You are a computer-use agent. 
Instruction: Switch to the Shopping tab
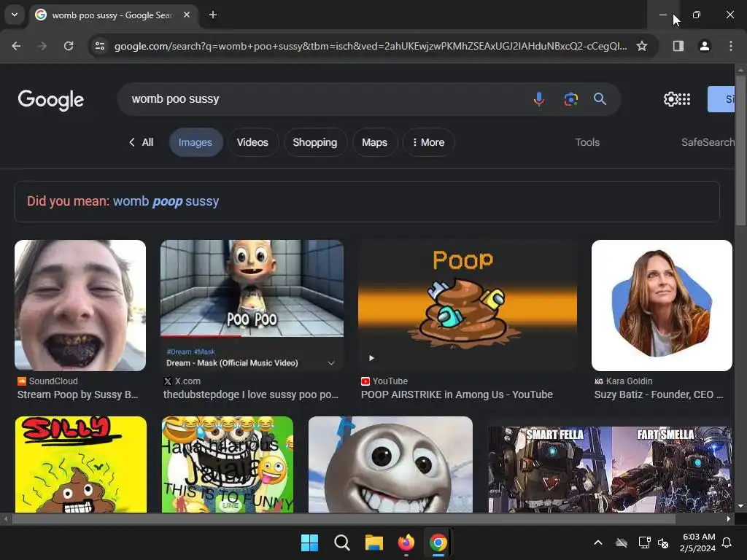point(315,142)
